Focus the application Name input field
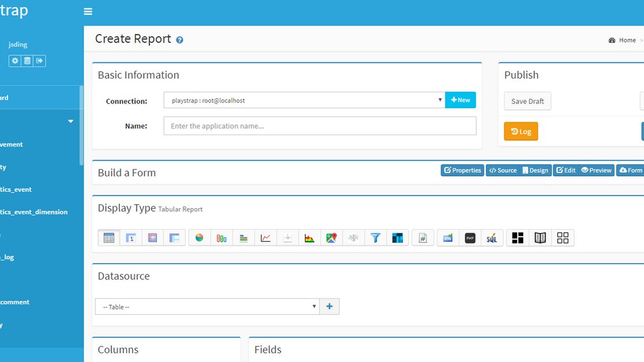Viewport: 644px width, 362px height. (320, 126)
